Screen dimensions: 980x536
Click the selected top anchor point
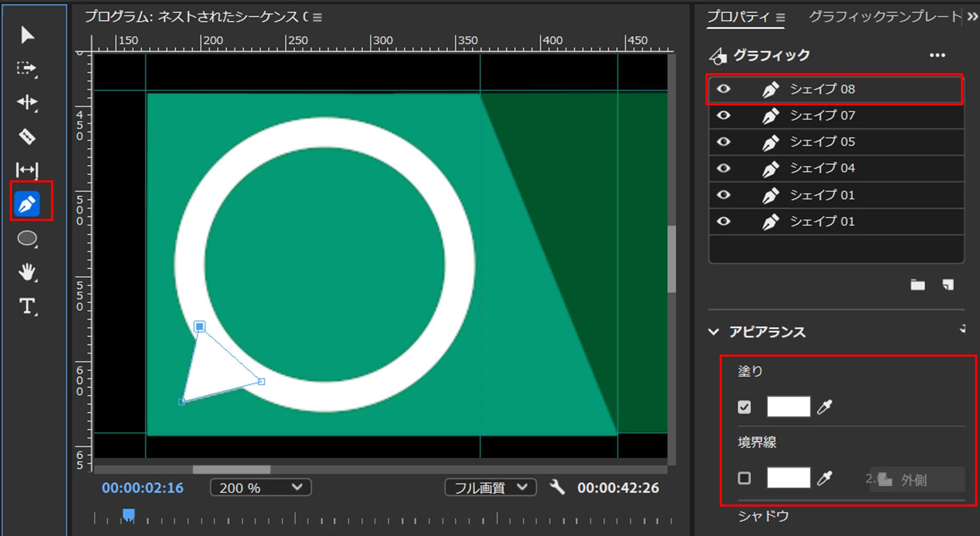pyautogui.click(x=199, y=326)
